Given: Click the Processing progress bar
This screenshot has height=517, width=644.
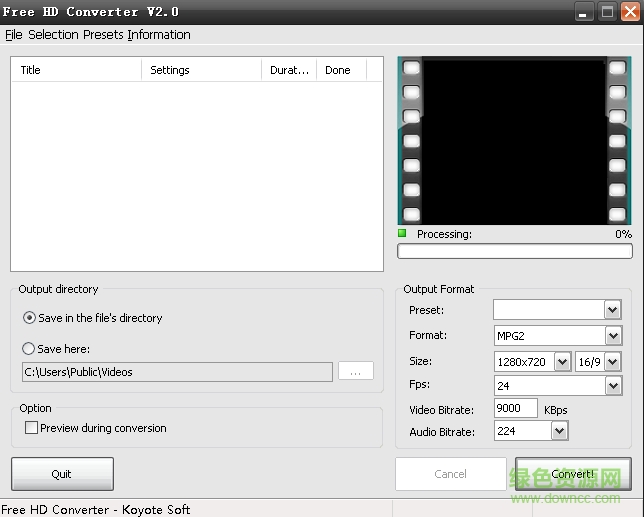Looking at the screenshot, I should (515, 251).
